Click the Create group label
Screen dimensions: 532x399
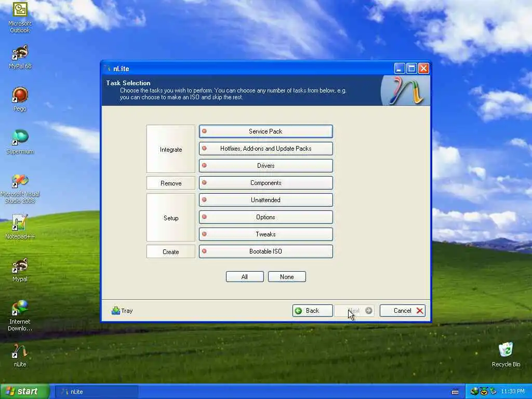coord(170,252)
